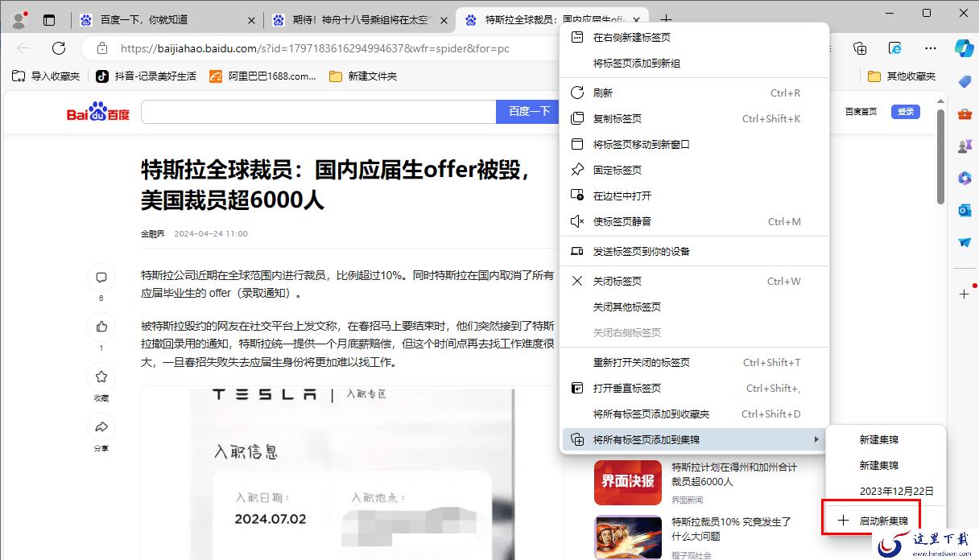Click the article author name 金融界
Image resolution: width=979 pixels, height=560 pixels.
(152, 233)
